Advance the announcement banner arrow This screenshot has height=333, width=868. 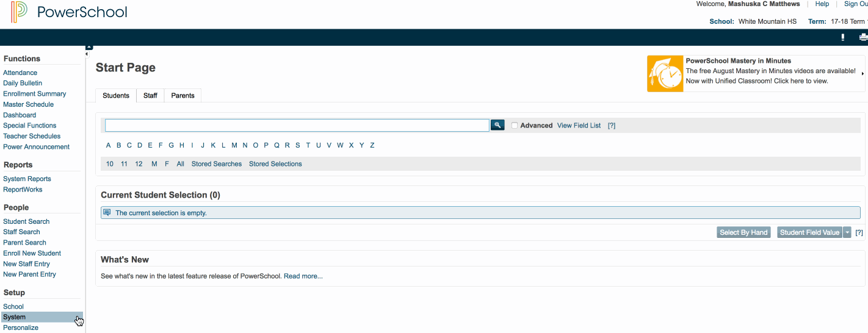[x=863, y=74]
